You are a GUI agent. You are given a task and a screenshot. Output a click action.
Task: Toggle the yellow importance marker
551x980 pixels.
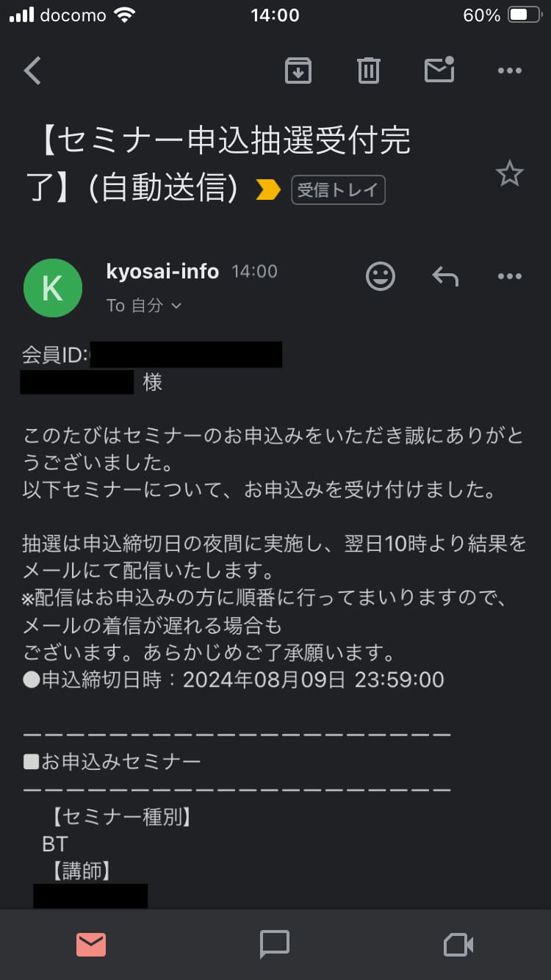coord(268,190)
